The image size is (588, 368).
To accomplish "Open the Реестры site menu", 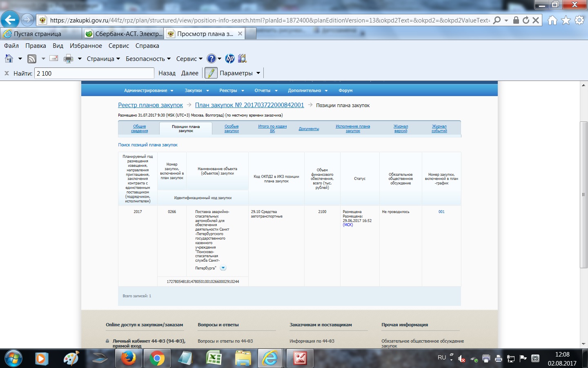I will 232,90.
